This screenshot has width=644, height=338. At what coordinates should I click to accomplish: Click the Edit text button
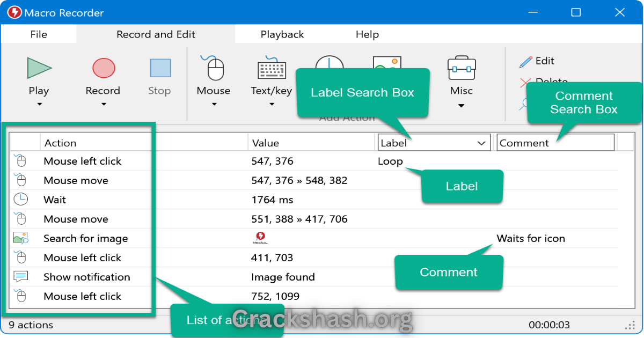[545, 61]
